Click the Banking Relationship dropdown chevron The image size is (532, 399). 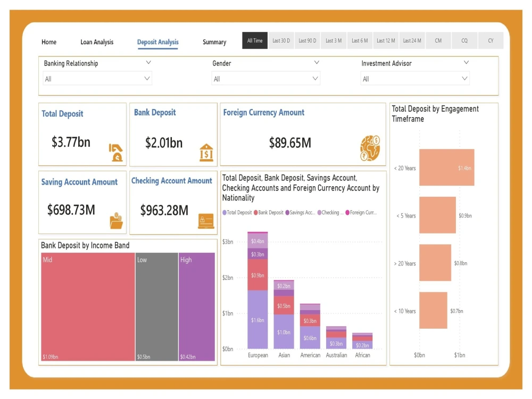pyautogui.click(x=148, y=62)
